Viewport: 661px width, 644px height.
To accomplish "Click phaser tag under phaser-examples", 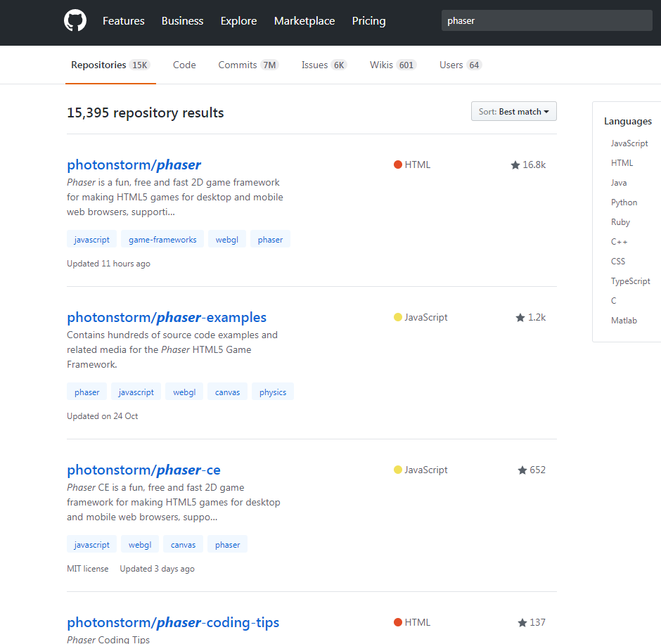I will coord(86,392).
